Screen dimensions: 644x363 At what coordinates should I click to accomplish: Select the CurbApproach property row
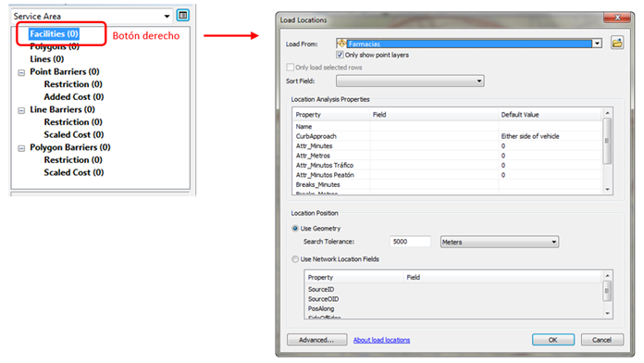pos(447,136)
